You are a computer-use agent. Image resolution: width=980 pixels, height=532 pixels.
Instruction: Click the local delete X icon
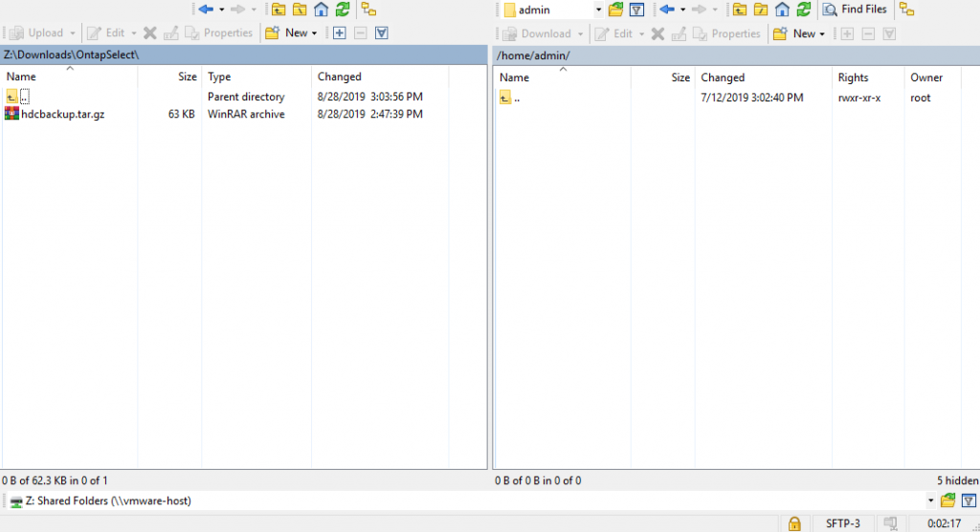point(150,33)
